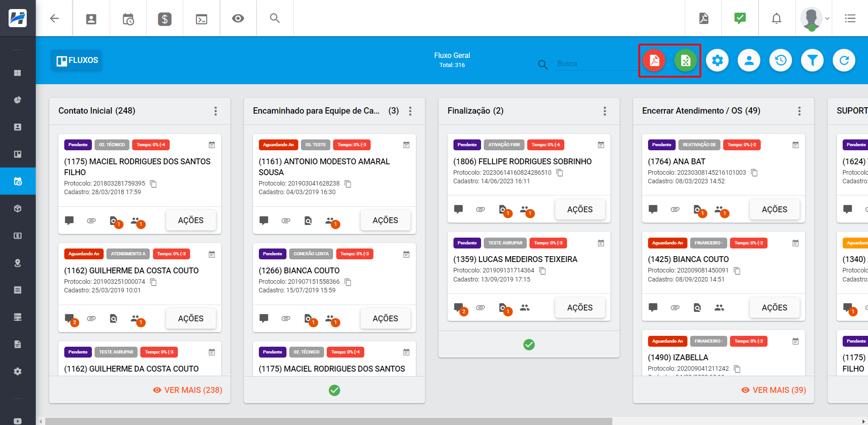Copy protocol 201903041628238 of Antonio Modesto
Viewport: 868px width, 425px height.
coord(348,184)
